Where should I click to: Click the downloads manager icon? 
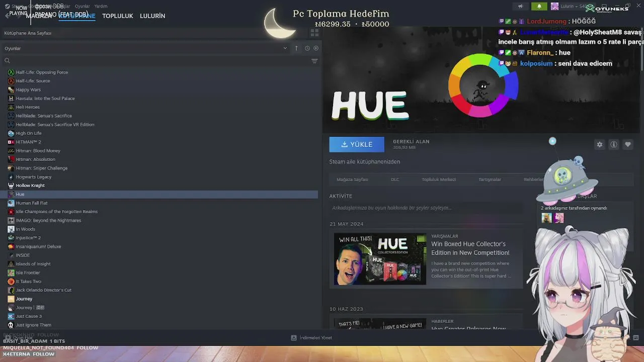(294, 338)
